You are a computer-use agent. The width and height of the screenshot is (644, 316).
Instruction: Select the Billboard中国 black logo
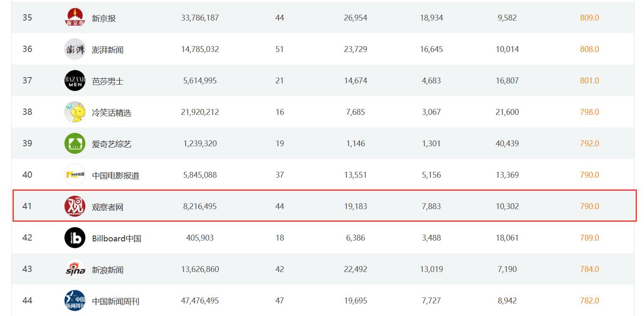75,238
